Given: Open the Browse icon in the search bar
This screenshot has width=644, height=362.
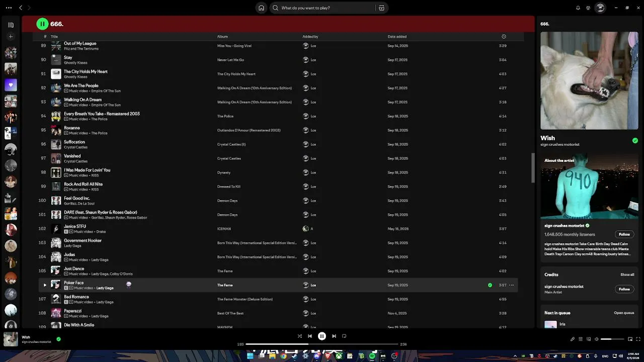Looking at the screenshot, I should tap(381, 8).
